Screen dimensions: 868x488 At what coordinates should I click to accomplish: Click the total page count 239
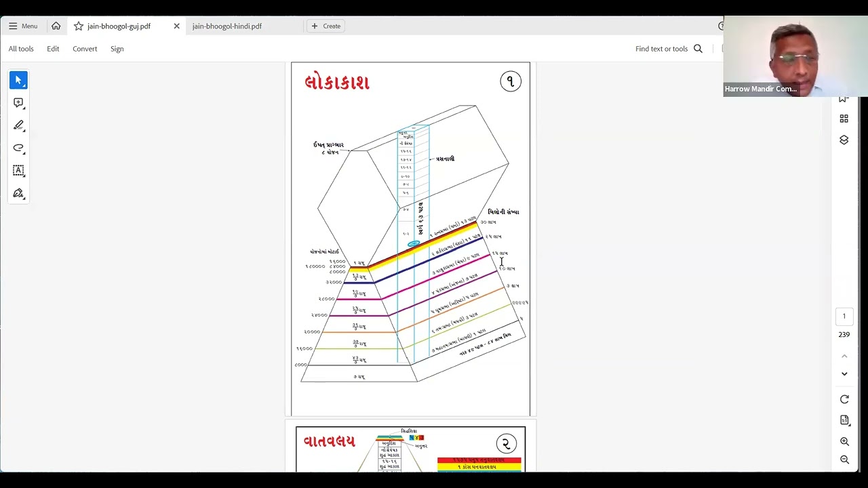pos(844,334)
